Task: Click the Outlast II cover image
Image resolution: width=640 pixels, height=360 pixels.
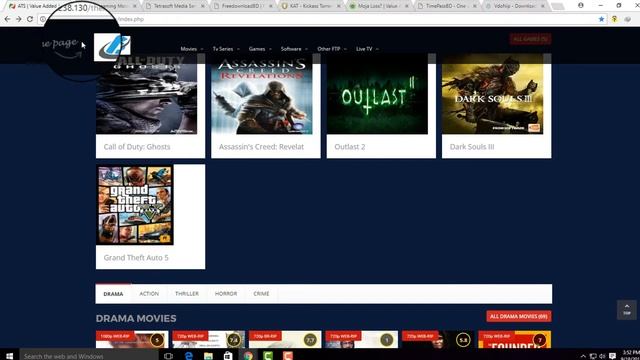Action: click(x=377, y=94)
